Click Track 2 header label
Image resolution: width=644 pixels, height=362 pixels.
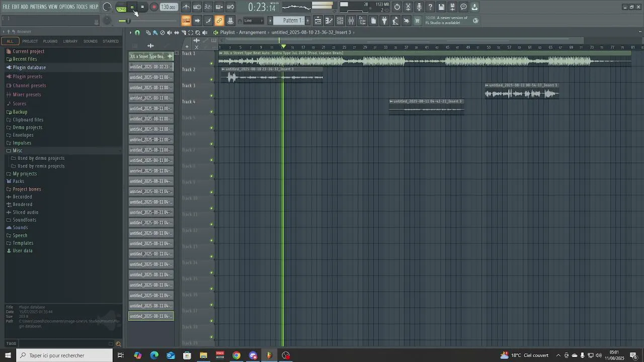[x=189, y=69]
